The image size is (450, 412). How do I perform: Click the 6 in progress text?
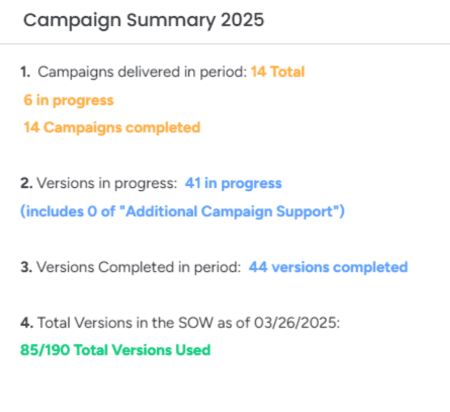pyautogui.click(x=69, y=100)
